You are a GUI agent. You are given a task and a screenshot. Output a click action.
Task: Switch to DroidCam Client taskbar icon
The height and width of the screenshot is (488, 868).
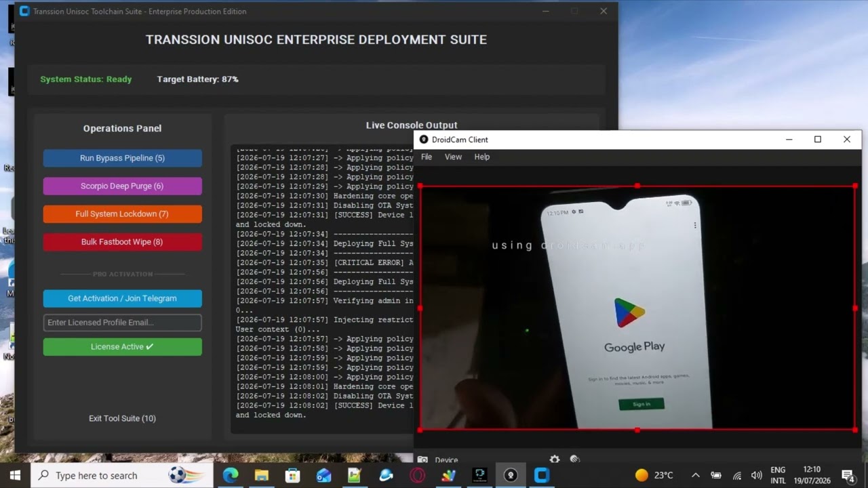point(511,475)
